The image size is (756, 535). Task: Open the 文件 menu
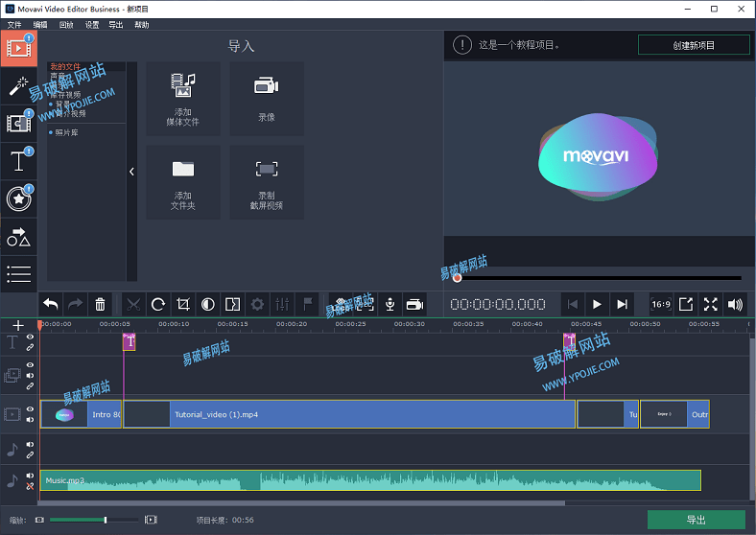14,25
